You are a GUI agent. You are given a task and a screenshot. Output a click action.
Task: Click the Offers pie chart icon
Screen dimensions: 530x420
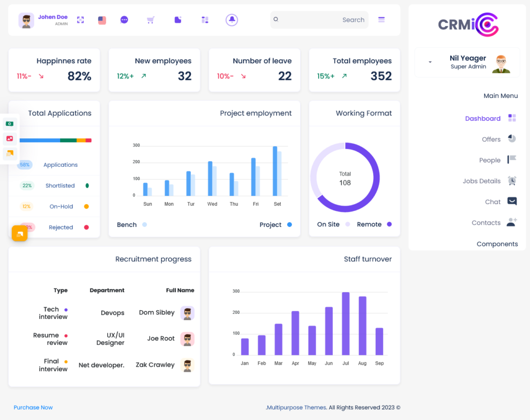pyautogui.click(x=512, y=138)
